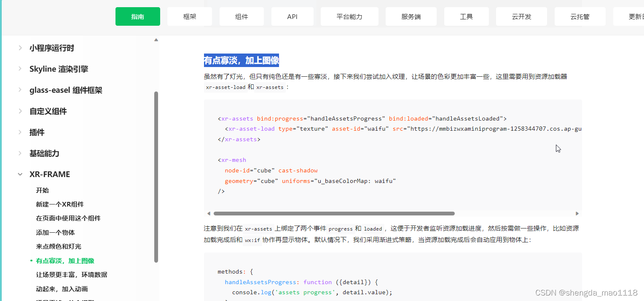The width and height of the screenshot is (644, 301).
Task: Expand the 插件 section
Action: click(37, 132)
